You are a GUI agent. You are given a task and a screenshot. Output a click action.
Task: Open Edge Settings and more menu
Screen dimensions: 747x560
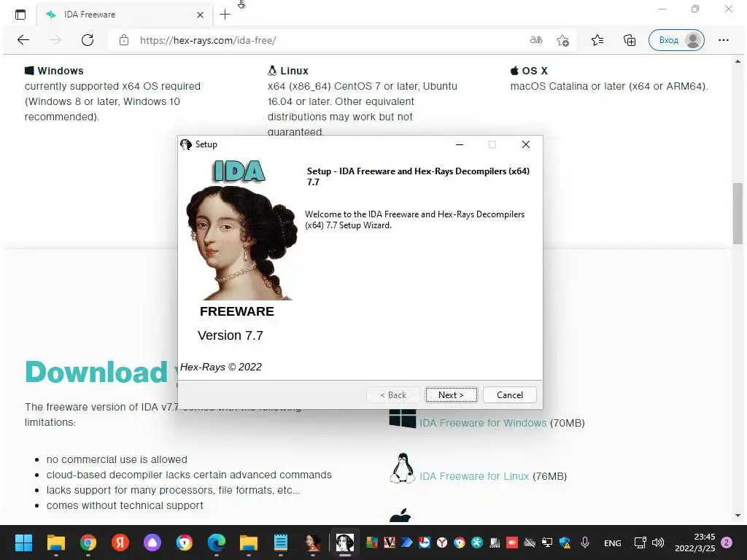[723, 40]
